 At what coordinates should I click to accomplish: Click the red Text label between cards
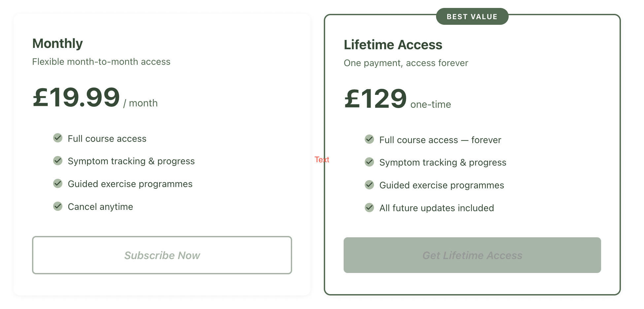tap(322, 160)
